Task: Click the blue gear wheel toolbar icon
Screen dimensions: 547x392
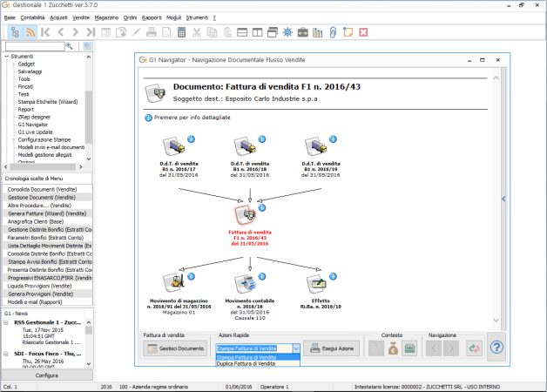Action: (287, 32)
